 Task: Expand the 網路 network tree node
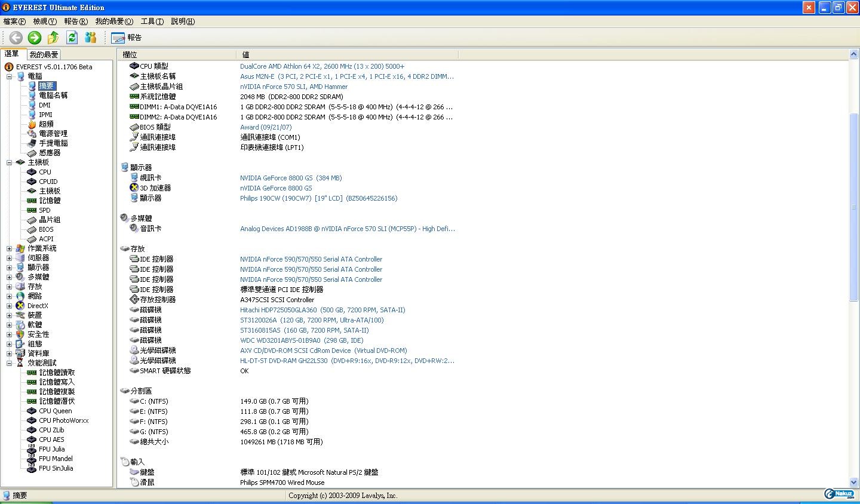tap(10, 296)
